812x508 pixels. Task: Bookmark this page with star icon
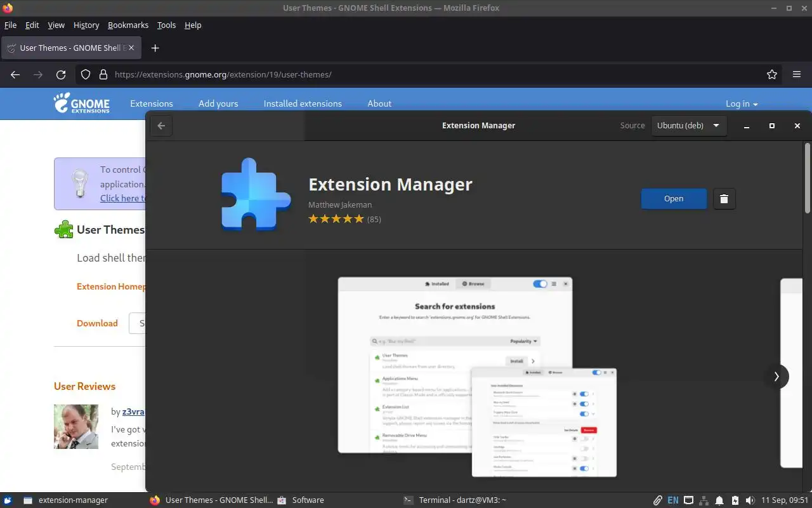[x=772, y=74]
